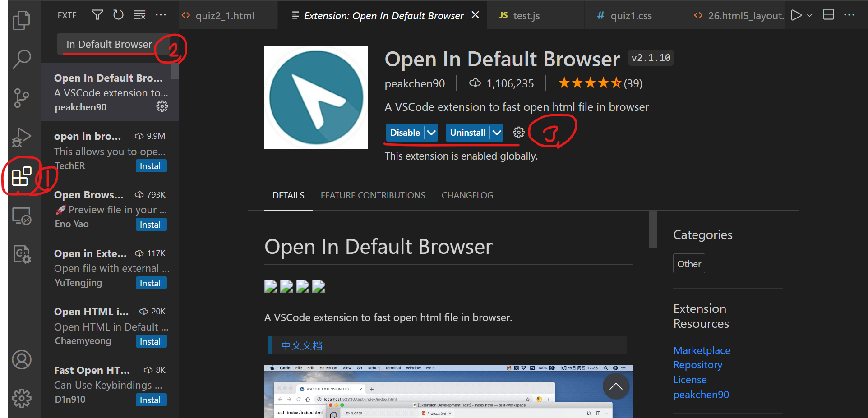Refresh the extensions list
Image resolution: width=868 pixels, height=418 pixels.
point(118,15)
